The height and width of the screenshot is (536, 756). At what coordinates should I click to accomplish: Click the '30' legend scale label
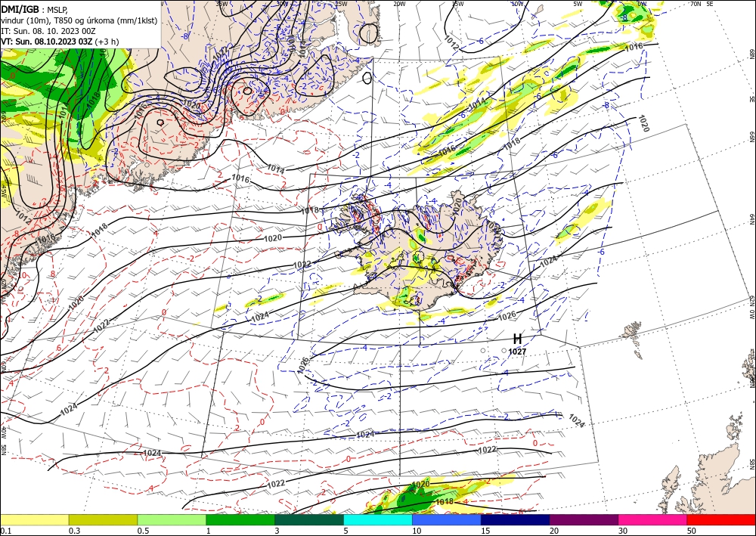(623, 531)
